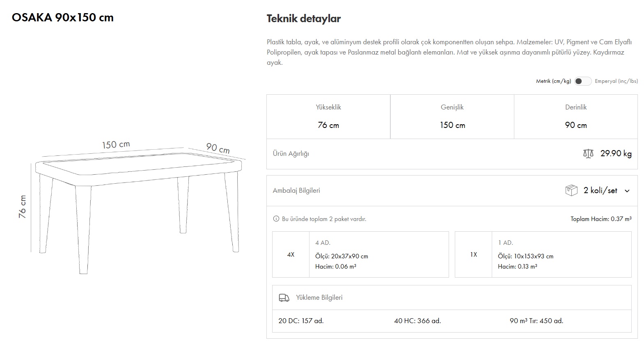The height and width of the screenshot is (342, 644).
Task: Click the delivery truck icon
Action: pyautogui.click(x=284, y=298)
